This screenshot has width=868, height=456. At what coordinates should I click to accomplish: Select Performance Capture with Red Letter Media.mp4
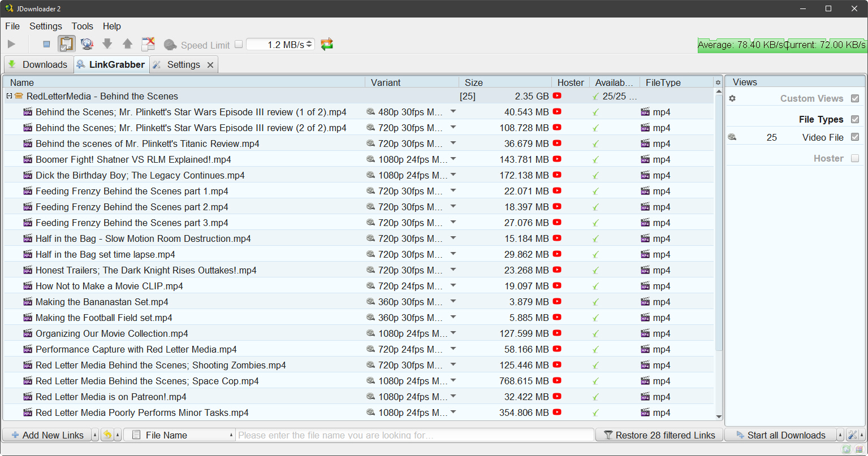click(x=136, y=349)
